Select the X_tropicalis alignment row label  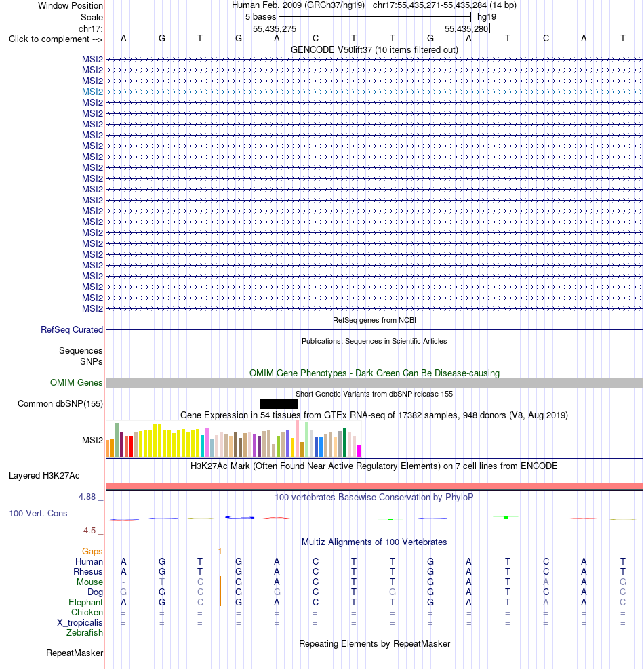point(80,623)
